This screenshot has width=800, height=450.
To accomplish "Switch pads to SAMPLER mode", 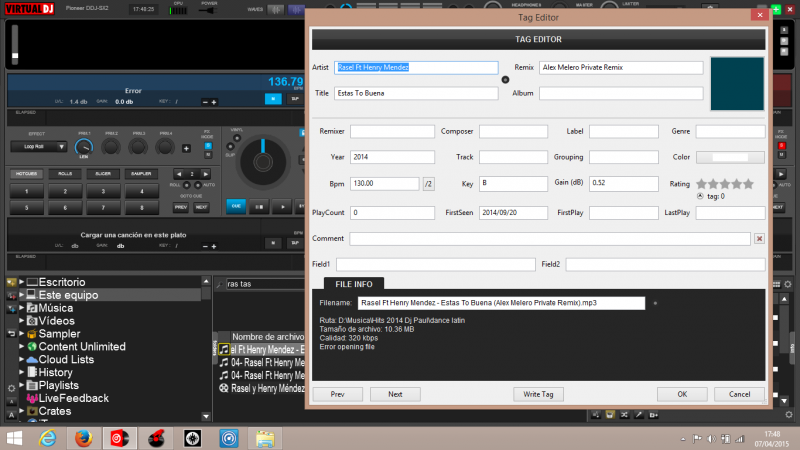I will pyautogui.click(x=141, y=173).
